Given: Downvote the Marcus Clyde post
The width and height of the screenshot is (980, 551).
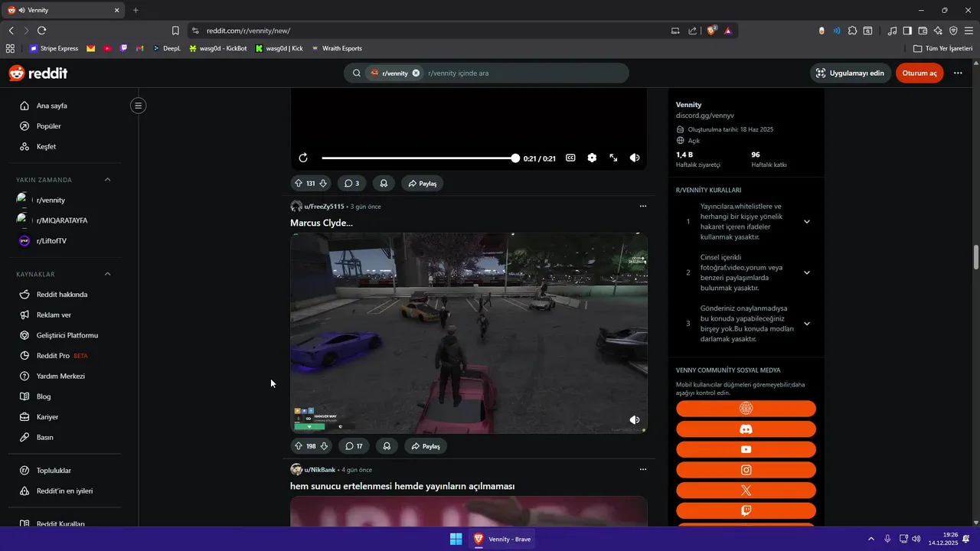Looking at the screenshot, I should tap(324, 446).
